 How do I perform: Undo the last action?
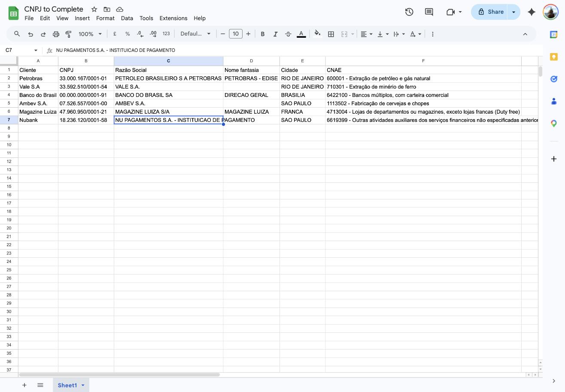point(30,34)
